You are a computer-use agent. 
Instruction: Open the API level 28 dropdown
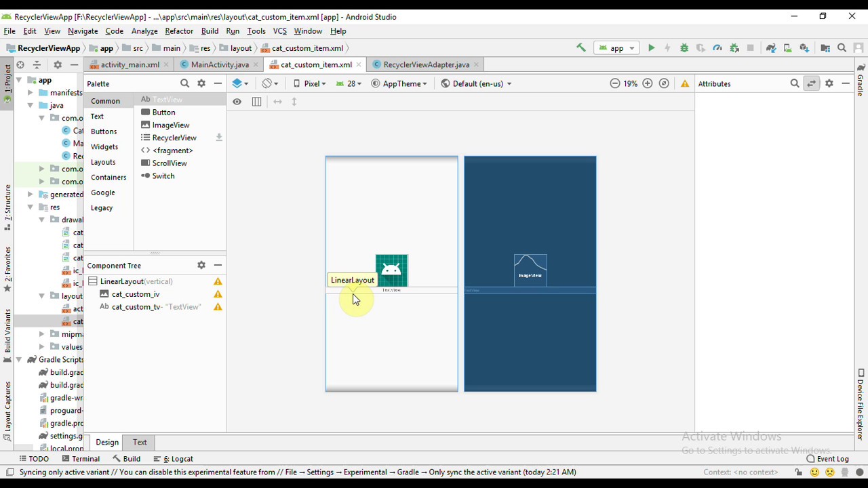coord(351,83)
